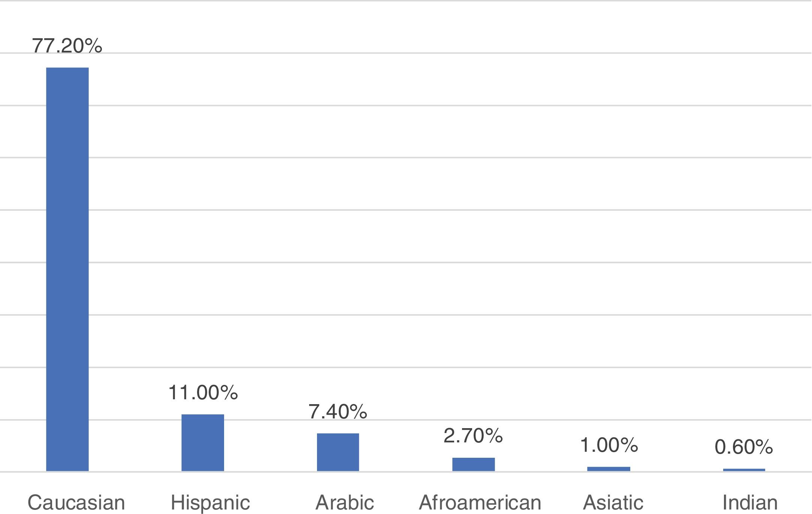Select the Afroamerican category label
812x514 pixels.
click(x=480, y=502)
